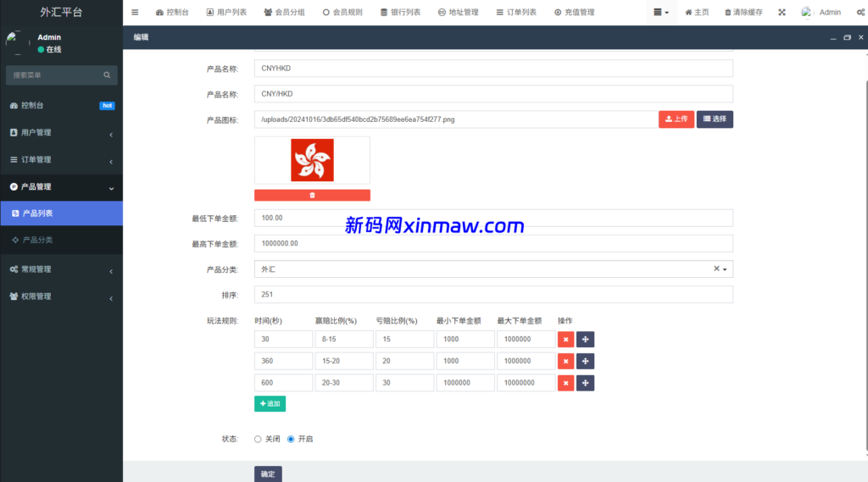Delete the 30-second rule row
The width and height of the screenshot is (868, 482).
565,339
